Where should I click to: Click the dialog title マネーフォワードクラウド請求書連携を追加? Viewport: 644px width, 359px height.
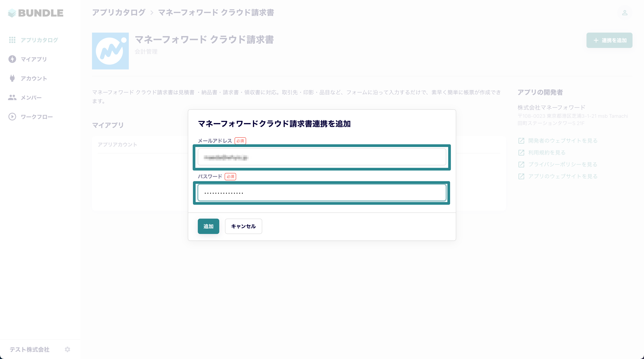(274, 124)
